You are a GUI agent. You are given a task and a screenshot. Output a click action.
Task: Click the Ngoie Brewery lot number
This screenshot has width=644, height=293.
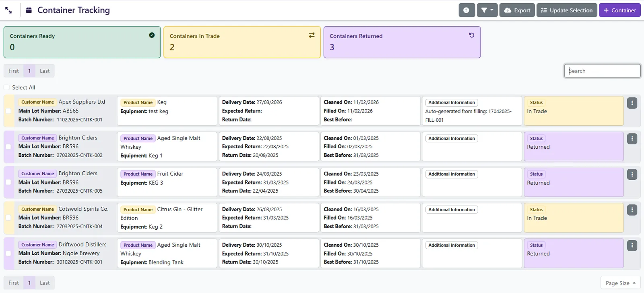click(81, 253)
